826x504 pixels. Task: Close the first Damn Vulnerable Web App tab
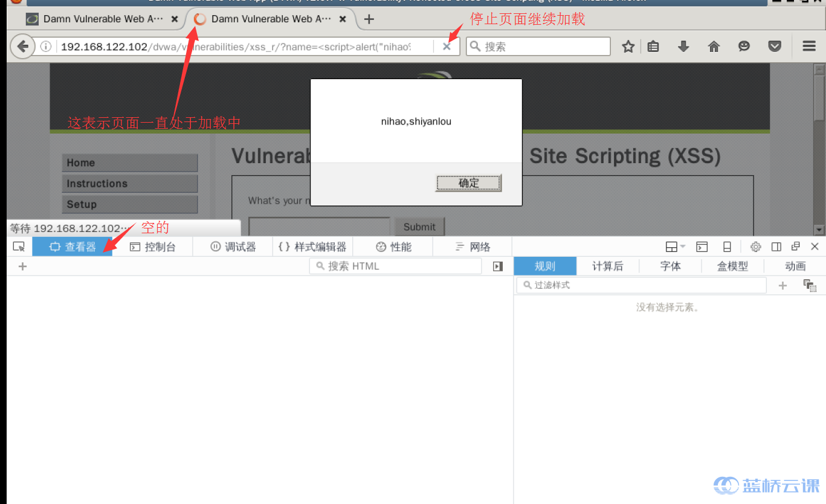point(175,19)
